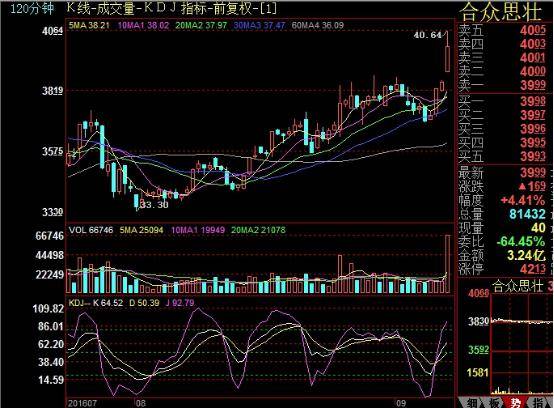Click the 3819 price axis label
Image resolution: width=554 pixels, height=408 pixels.
point(53,91)
